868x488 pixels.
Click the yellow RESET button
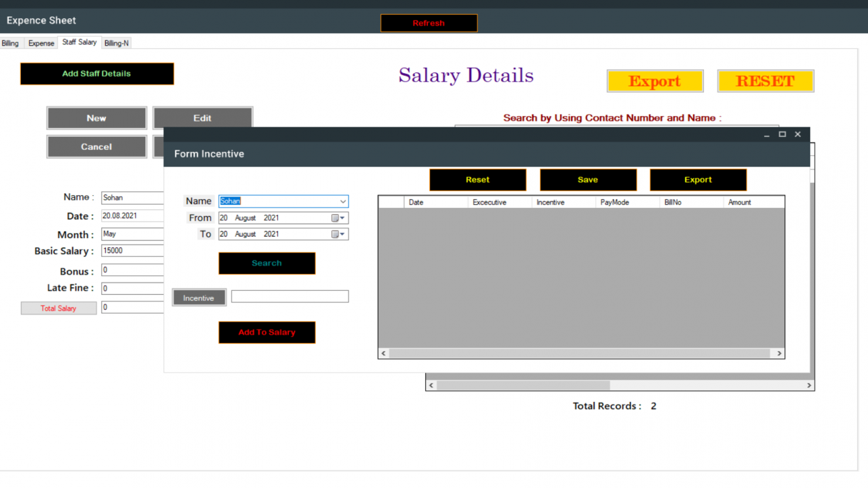click(x=766, y=81)
